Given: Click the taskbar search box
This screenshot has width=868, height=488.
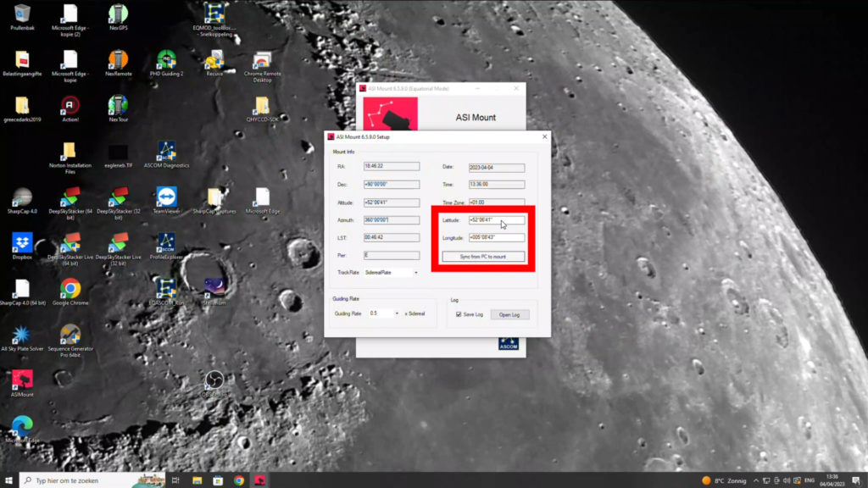Looking at the screenshot, I should (92, 480).
